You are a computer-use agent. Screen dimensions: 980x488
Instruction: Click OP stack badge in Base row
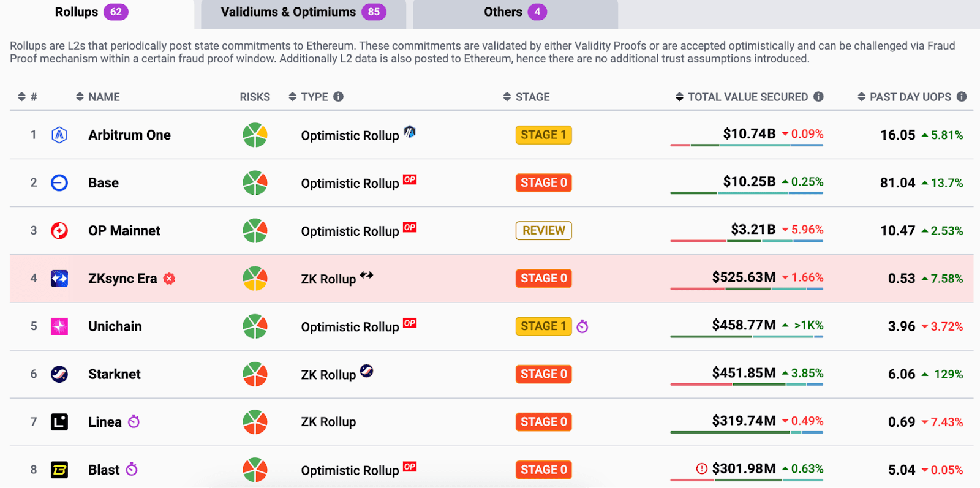point(410,179)
